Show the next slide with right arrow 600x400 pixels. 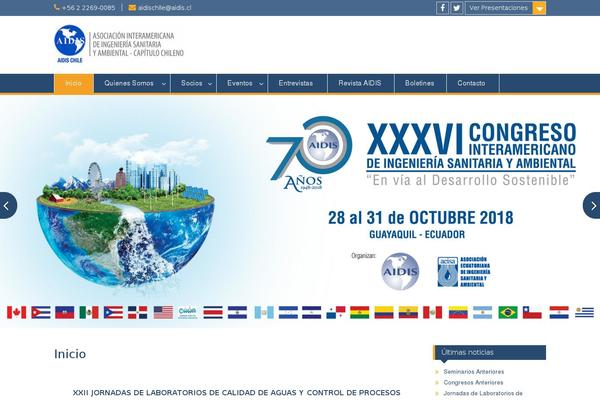pos(593,206)
